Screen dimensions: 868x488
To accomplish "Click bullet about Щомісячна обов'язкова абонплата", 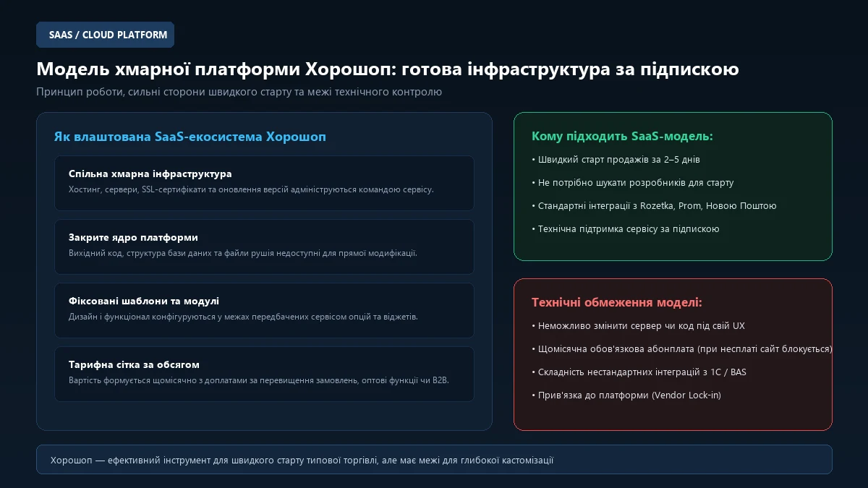I will click(x=682, y=349).
